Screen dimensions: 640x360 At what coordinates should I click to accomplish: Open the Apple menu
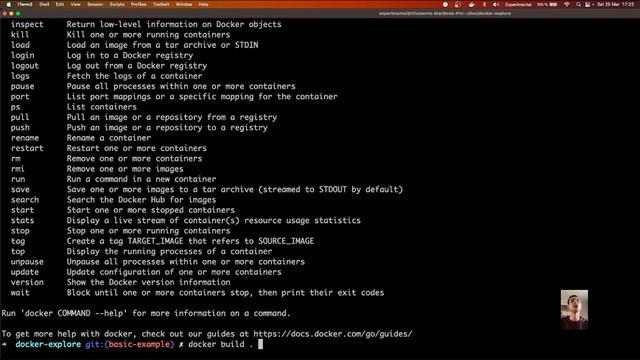(9, 4)
